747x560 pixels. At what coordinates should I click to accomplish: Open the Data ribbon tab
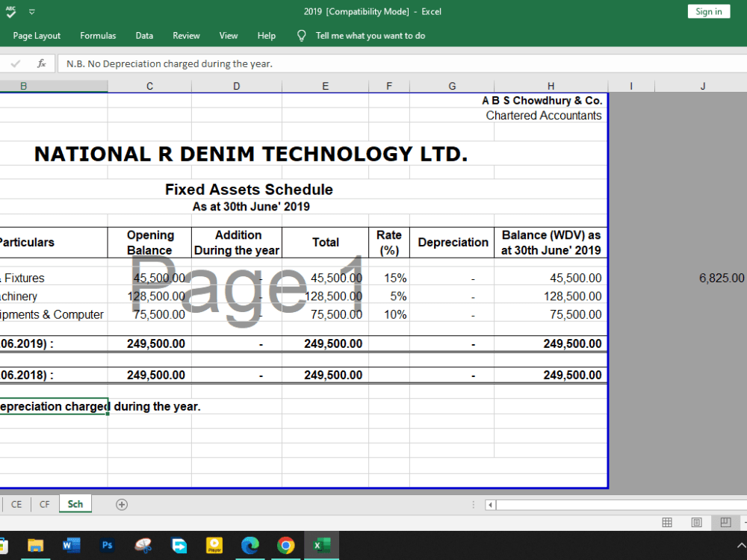tap(144, 36)
